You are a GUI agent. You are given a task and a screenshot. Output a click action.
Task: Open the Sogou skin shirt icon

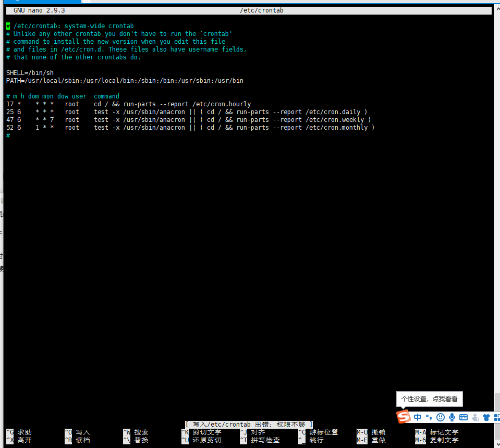(486, 417)
